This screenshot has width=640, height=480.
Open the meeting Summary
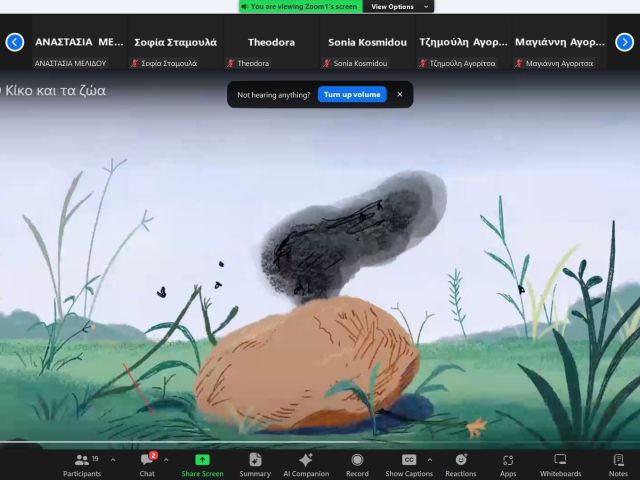pyautogui.click(x=255, y=465)
